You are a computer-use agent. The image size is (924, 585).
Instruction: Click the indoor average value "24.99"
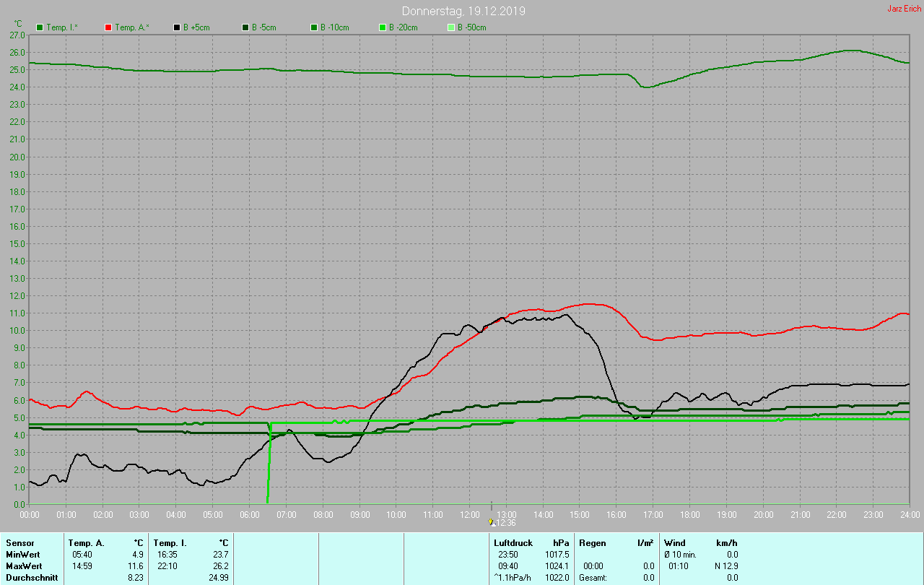[x=219, y=578]
